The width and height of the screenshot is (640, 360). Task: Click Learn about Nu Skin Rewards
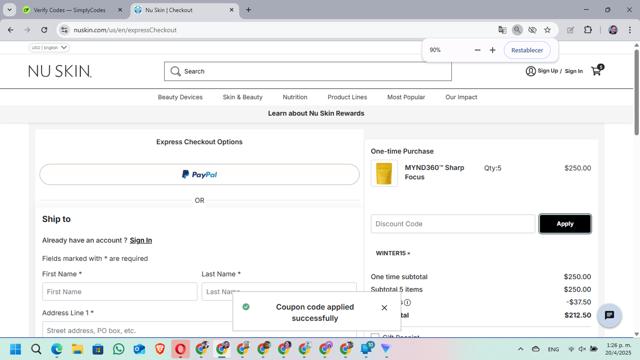click(x=316, y=113)
